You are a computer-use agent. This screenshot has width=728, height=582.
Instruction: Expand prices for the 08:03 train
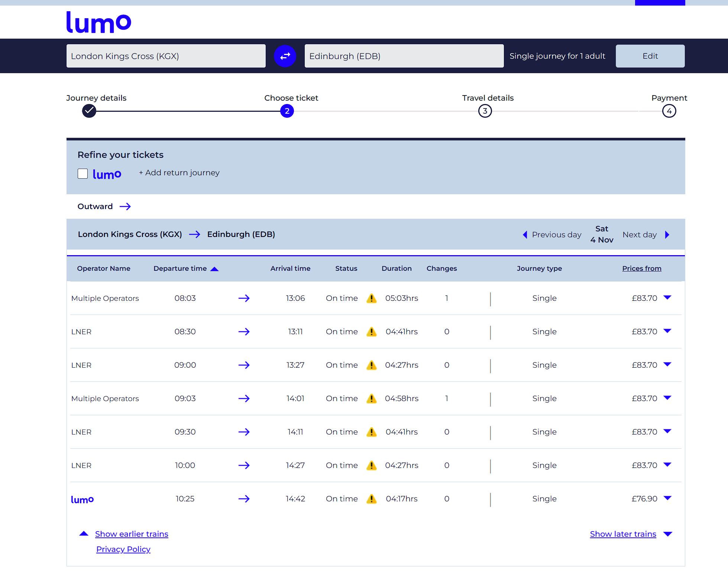tap(667, 297)
